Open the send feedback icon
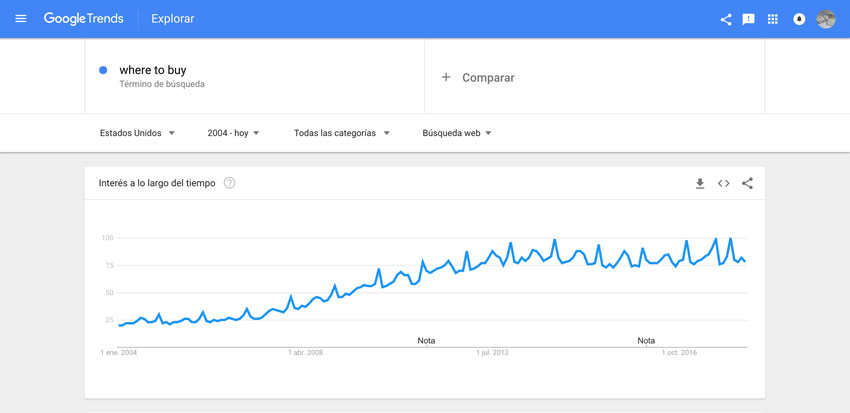 [x=749, y=20]
